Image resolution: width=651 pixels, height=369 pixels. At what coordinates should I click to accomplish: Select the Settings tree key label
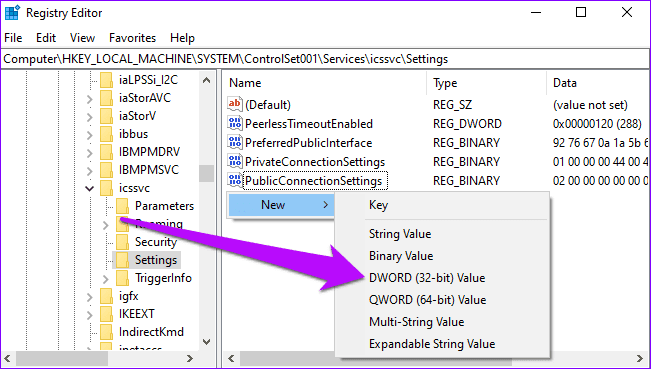(x=156, y=260)
